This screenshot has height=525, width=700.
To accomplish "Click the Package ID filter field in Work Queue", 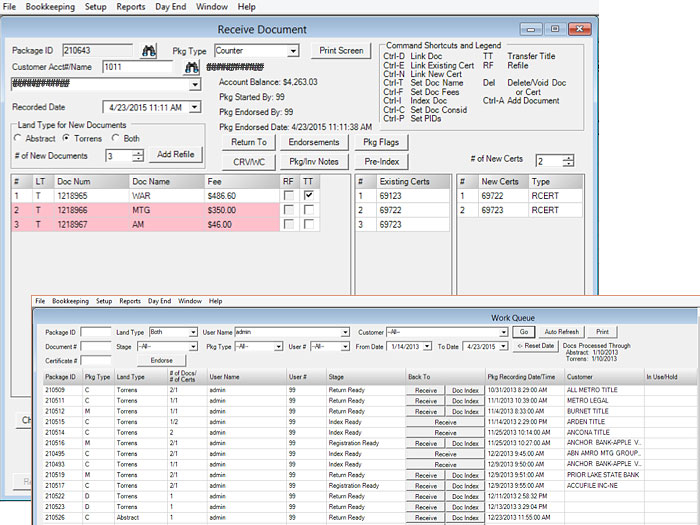I will (96, 332).
